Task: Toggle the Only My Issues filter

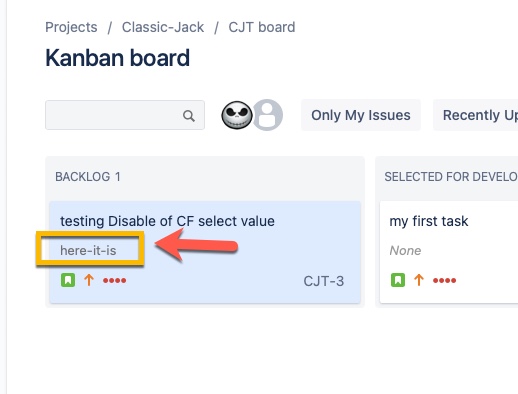Action: point(361,115)
